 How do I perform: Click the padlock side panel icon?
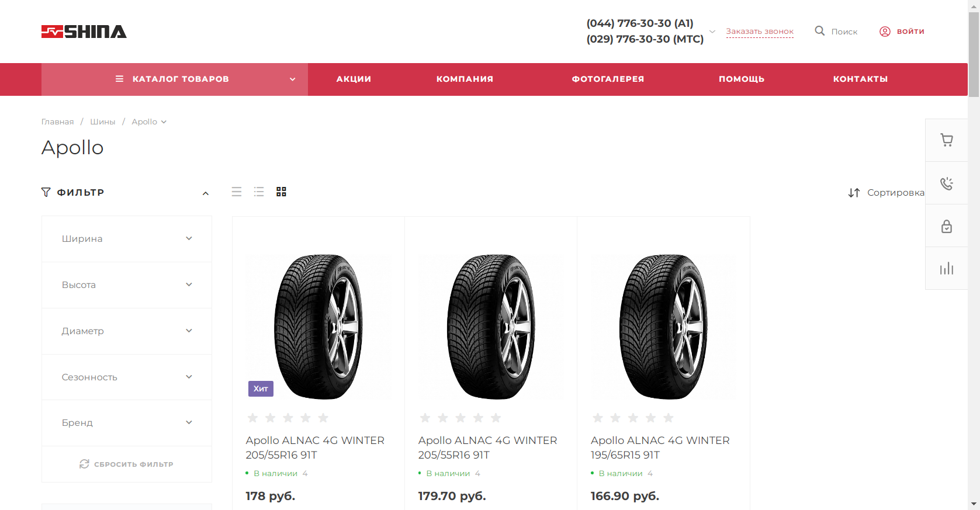pos(946,226)
